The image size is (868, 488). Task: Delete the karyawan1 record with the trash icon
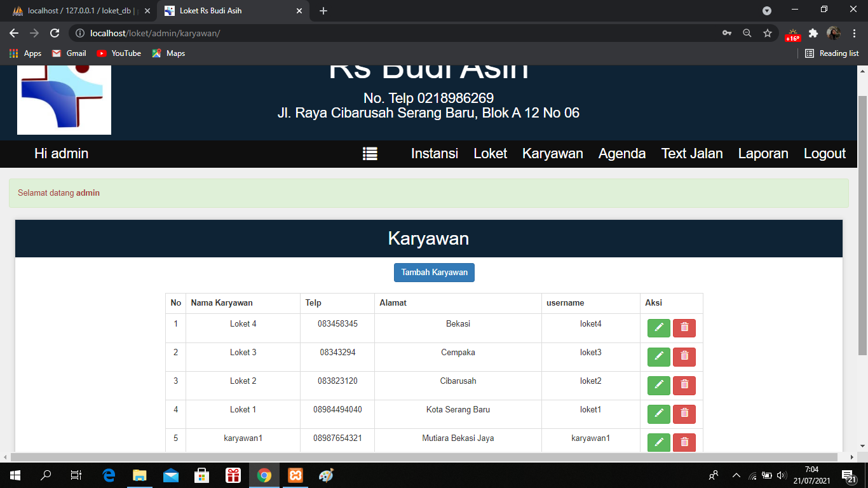684,442
